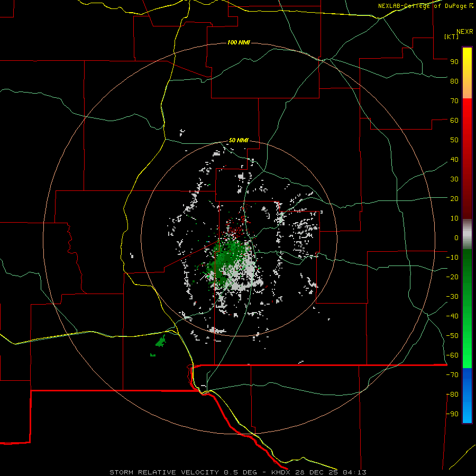476x476 pixels.
Task: Click the -40 value on the velocity scale
Action: [452, 316]
